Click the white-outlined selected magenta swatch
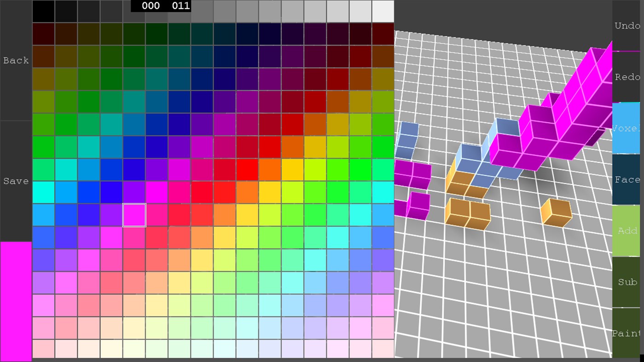This screenshot has width=644, height=362. (x=134, y=215)
